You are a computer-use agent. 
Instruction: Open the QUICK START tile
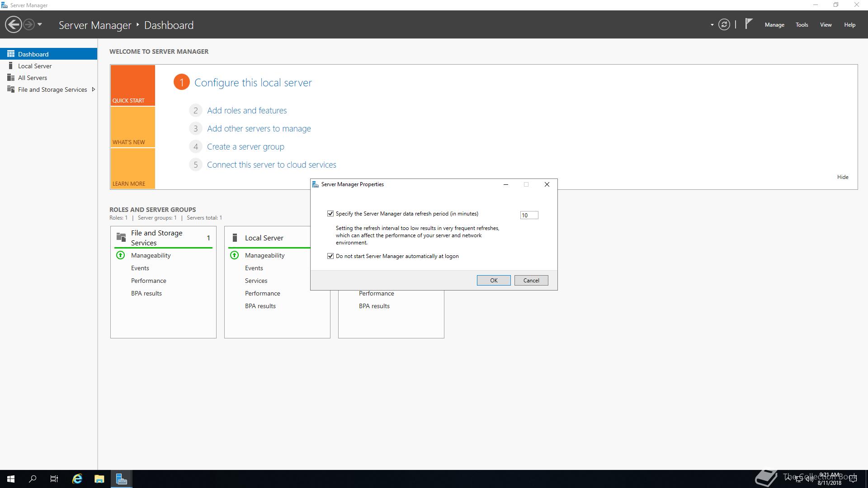133,85
